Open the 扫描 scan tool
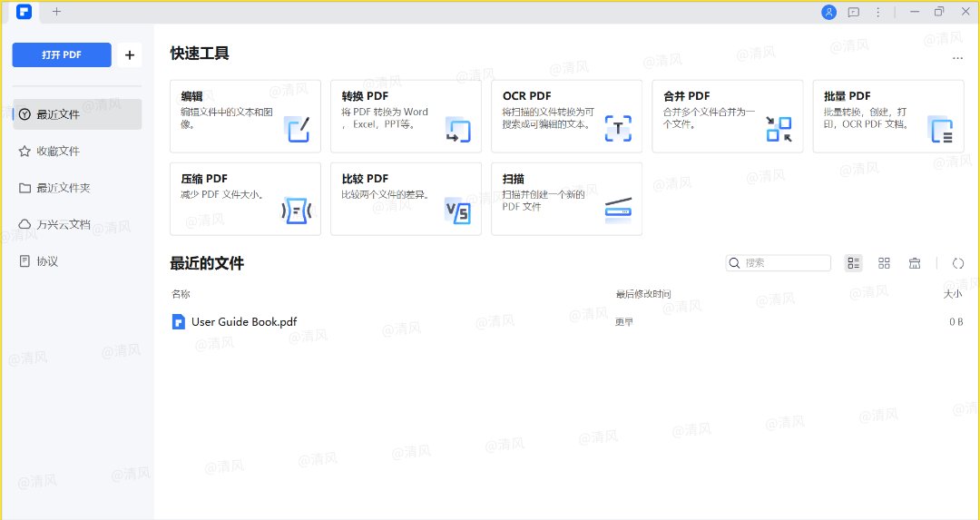This screenshot has height=520, width=980. click(x=566, y=199)
